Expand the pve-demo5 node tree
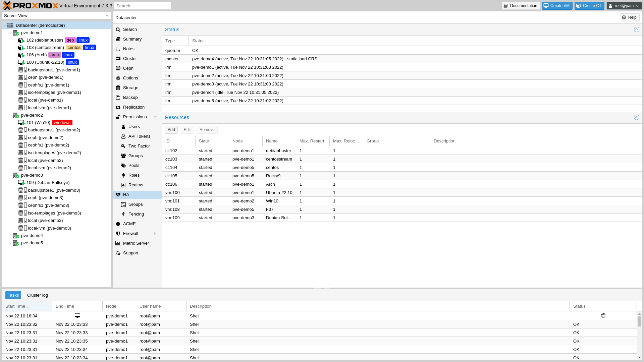Screen dimensions: 644x362 tap(10, 242)
